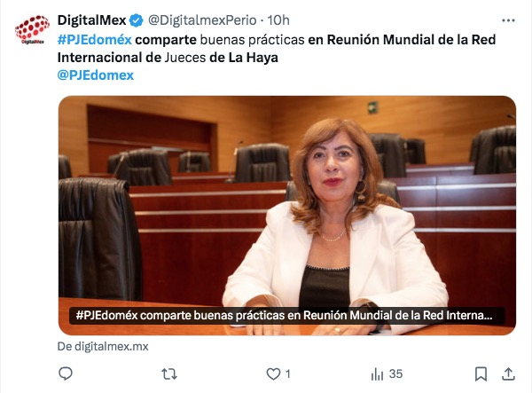
Task: Click the blue verified badge next to DigitalMex
Action: pyautogui.click(x=137, y=20)
